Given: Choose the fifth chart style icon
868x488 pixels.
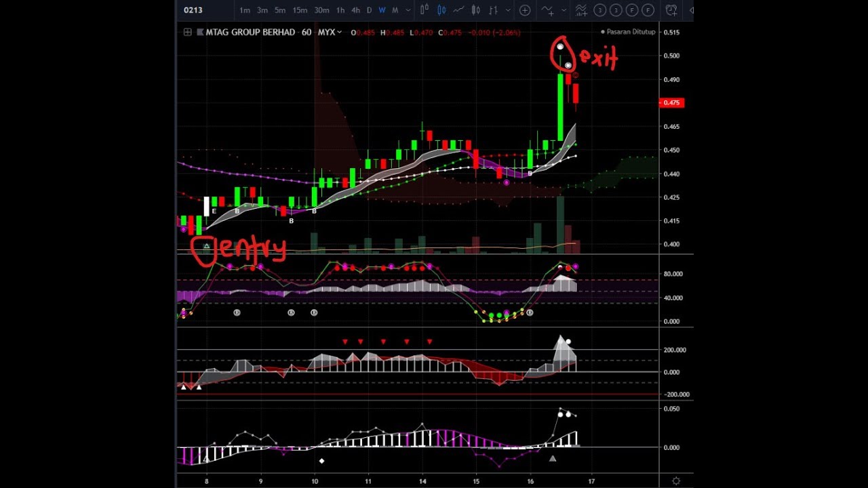Looking at the screenshot, I should [493, 10].
